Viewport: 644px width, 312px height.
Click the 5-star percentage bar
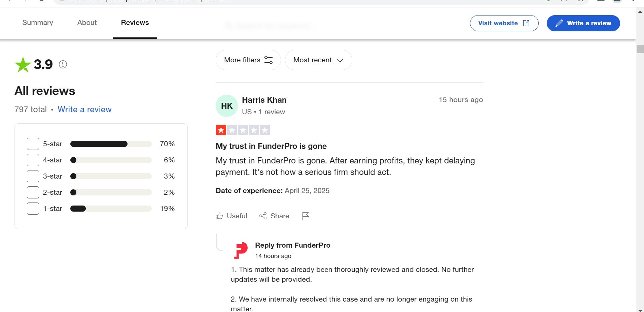(111, 144)
